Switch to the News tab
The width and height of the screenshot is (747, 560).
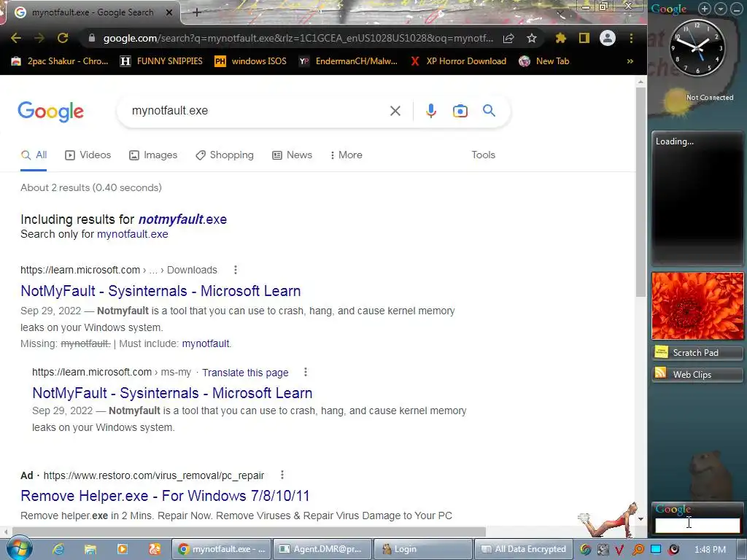click(292, 155)
